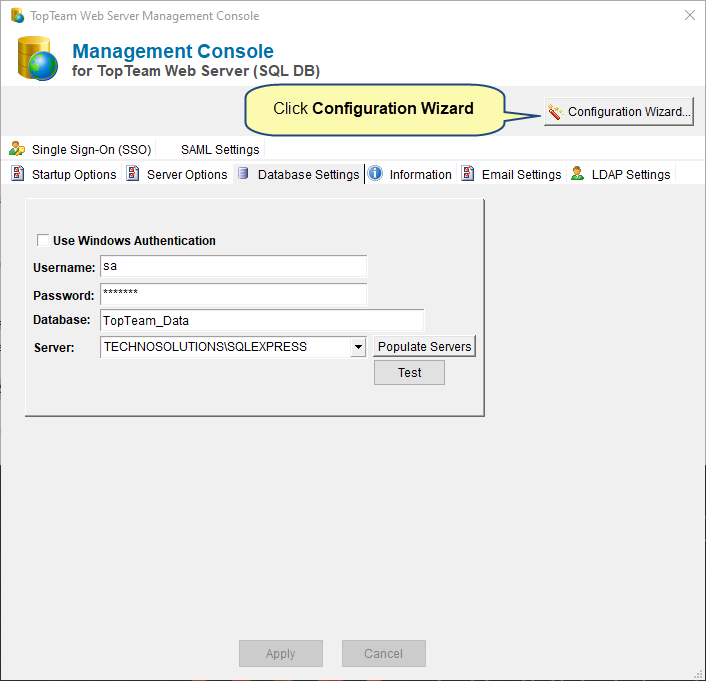Click the Username input field
The height and width of the screenshot is (681, 706).
[x=233, y=267]
